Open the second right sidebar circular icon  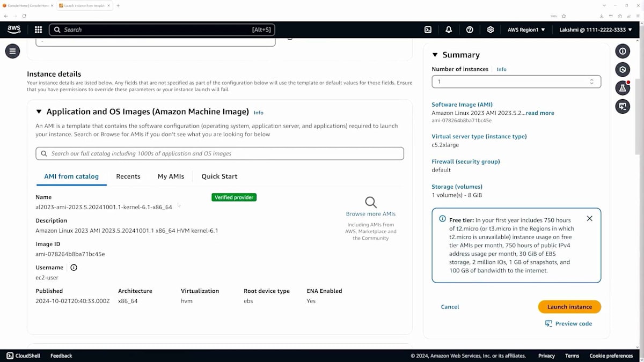(623, 70)
